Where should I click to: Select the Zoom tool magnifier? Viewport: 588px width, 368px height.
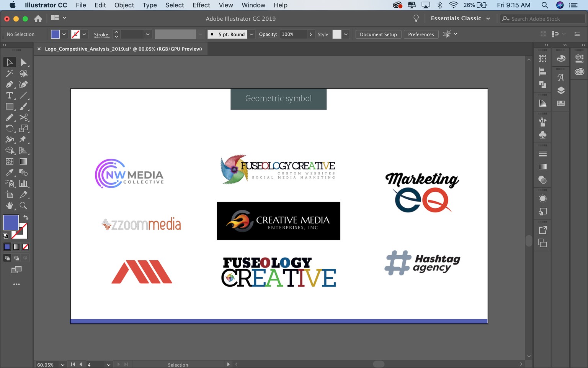[x=23, y=206]
